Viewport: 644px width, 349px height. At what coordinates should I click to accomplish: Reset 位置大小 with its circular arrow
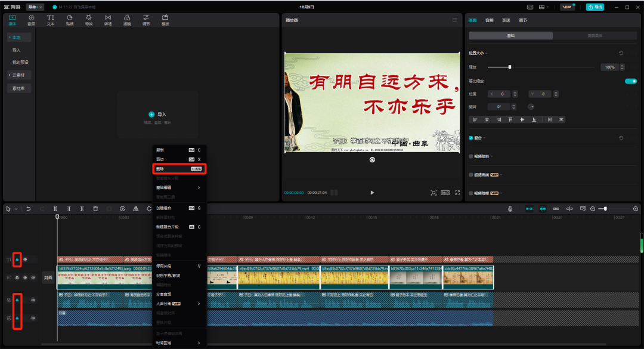click(x=621, y=53)
